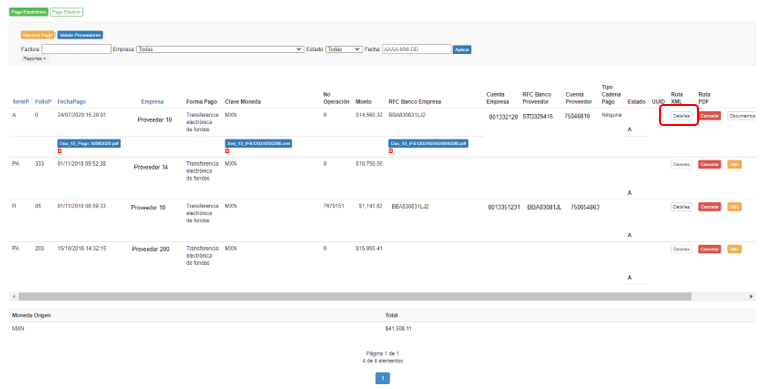Open Detalles for the 24/07/2020 payment
The image size is (778, 389).
(681, 116)
